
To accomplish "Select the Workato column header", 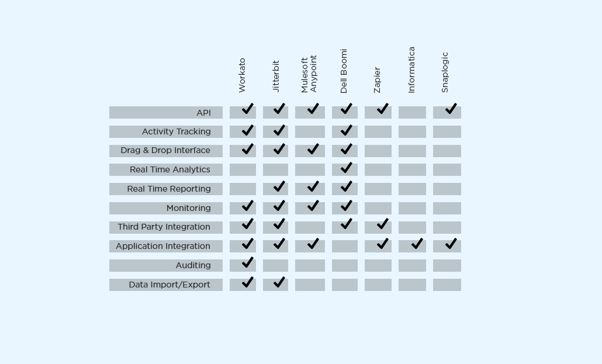I will point(243,75).
